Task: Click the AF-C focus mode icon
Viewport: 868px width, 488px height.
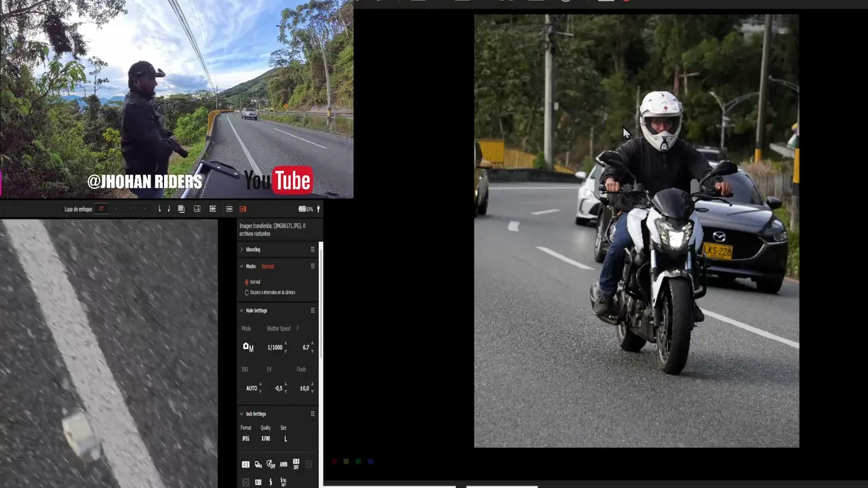Action: click(258, 482)
